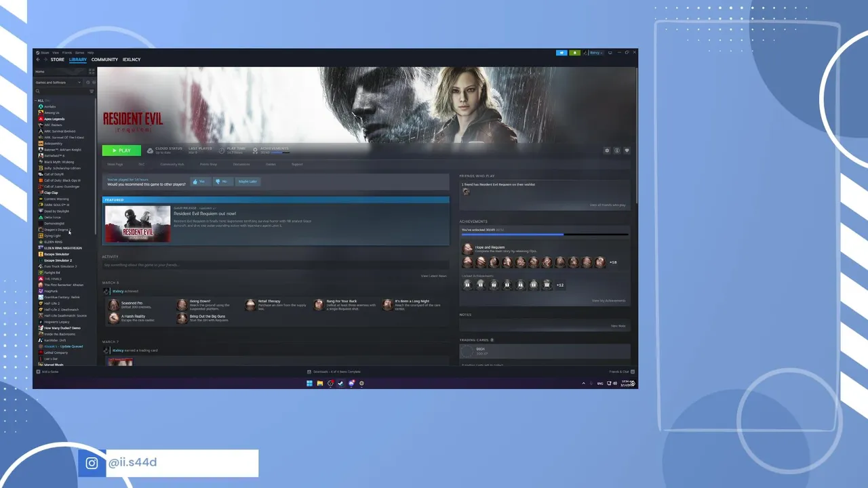
Task: Click the Achievements ribbon icon in header
Action: pos(255,150)
